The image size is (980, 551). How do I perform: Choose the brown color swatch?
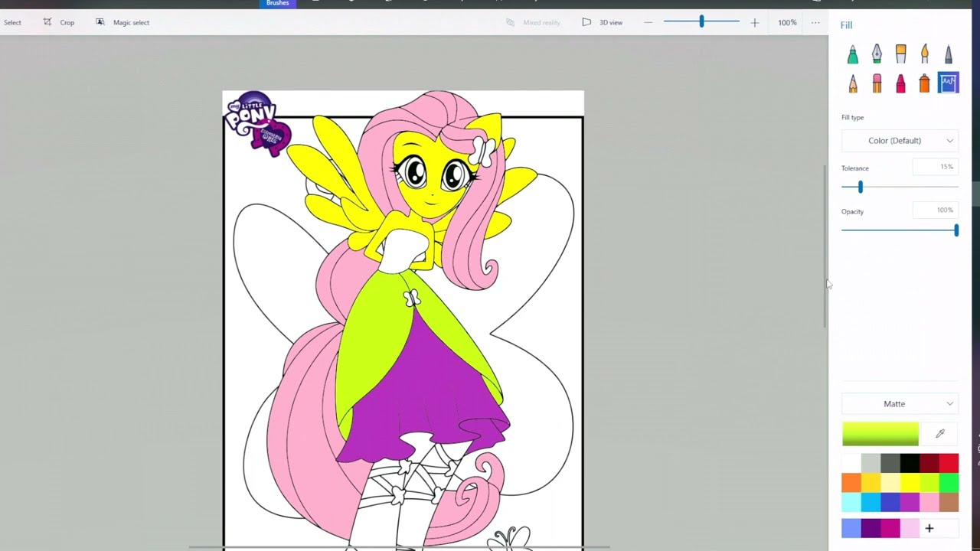(x=949, y=502)
